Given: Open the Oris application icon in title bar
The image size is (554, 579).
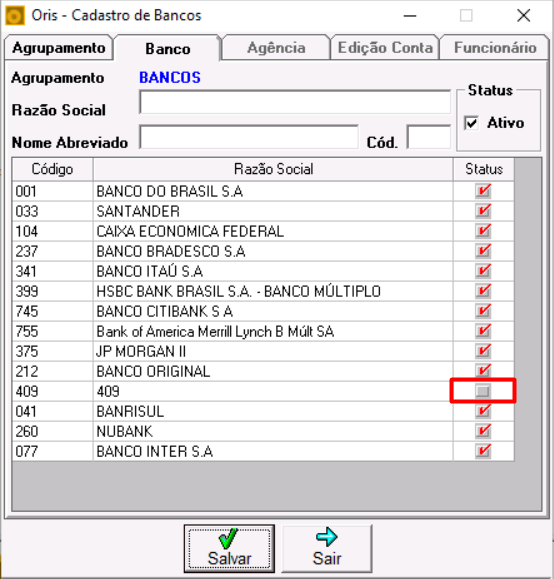Looking at the screenshot, I should coord(15,16).
